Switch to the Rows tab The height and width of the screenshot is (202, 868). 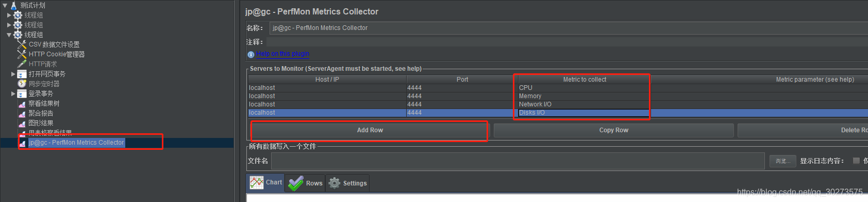click(305, 183)
